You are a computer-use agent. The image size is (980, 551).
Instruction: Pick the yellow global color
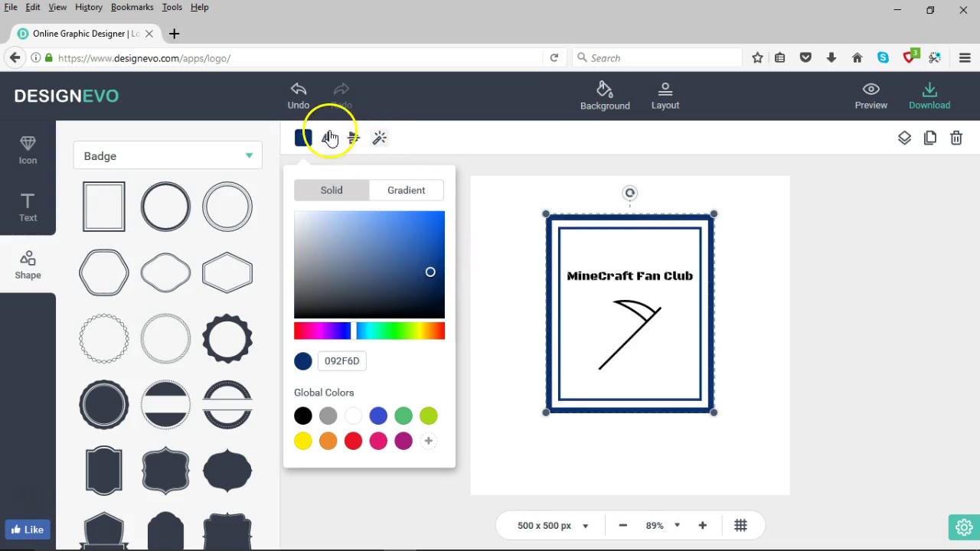pyautogui.click(x=303, y=441)
